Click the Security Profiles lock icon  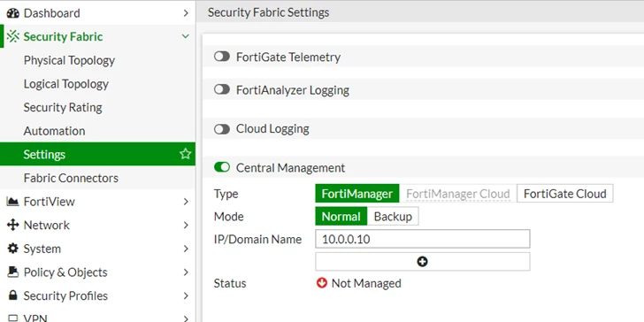coord(12,295)
